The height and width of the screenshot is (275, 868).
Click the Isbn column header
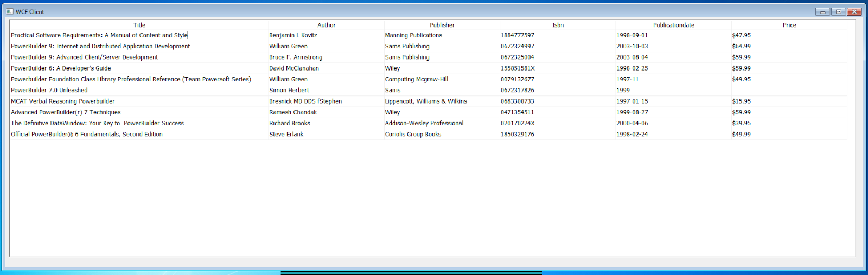[x=558, y=25]
